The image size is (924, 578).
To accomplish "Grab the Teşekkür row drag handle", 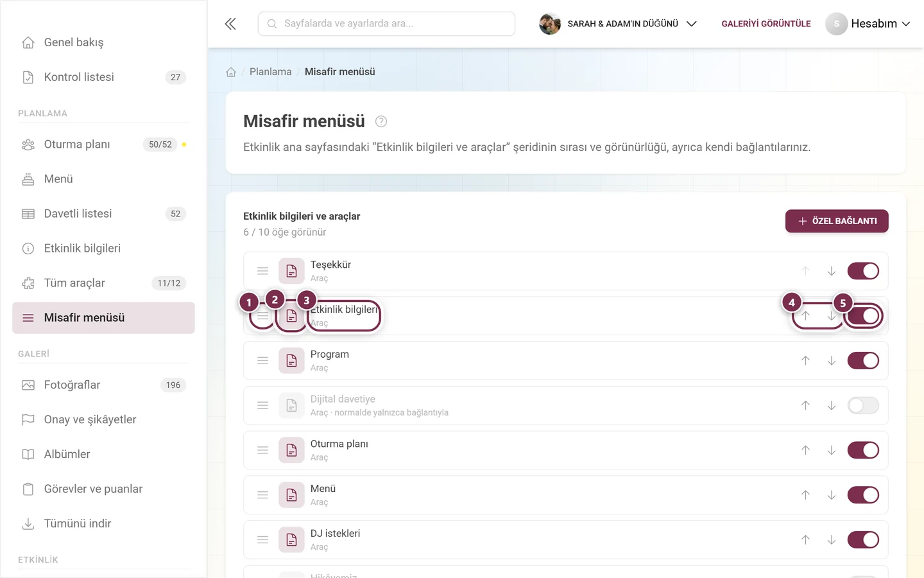I will click(262, 271).
